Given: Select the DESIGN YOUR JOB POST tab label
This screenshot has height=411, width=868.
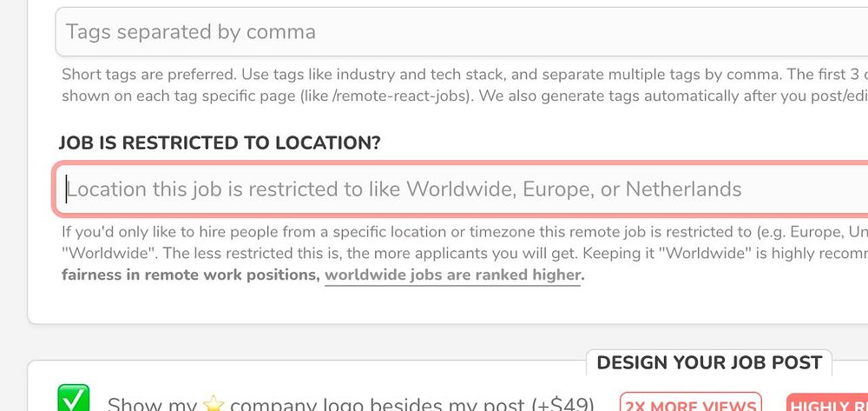Looking at the screenshot, I should [709, 363].
